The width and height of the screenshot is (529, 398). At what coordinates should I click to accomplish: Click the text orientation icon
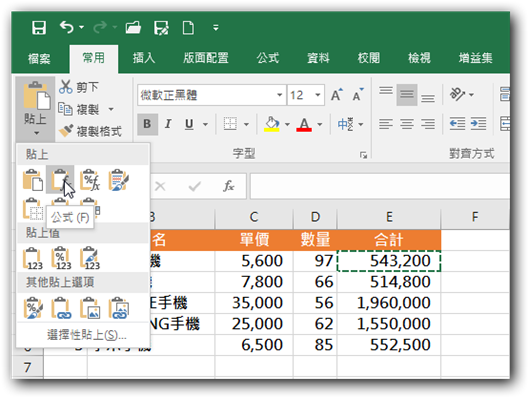(457, 94)
